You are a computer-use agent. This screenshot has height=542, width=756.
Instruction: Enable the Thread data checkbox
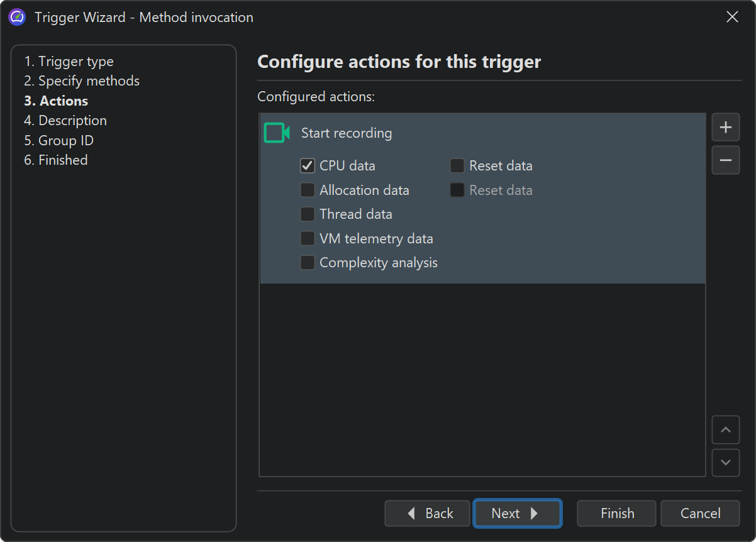coord(308,214)
